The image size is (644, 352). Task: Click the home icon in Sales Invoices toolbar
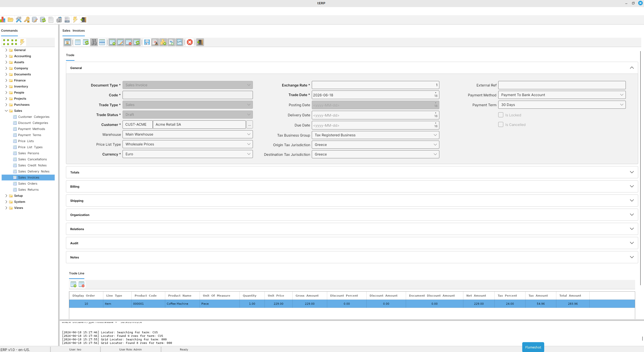tap(67, 42)
